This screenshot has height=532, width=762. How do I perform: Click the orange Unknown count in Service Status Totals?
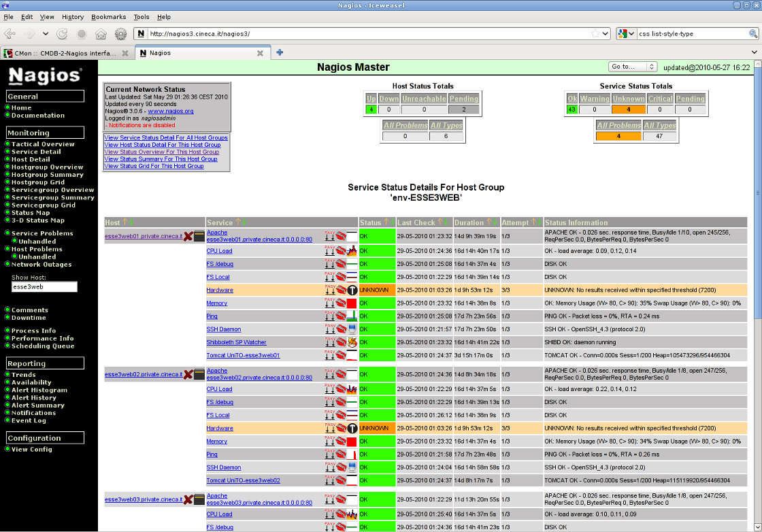(628, 109)
